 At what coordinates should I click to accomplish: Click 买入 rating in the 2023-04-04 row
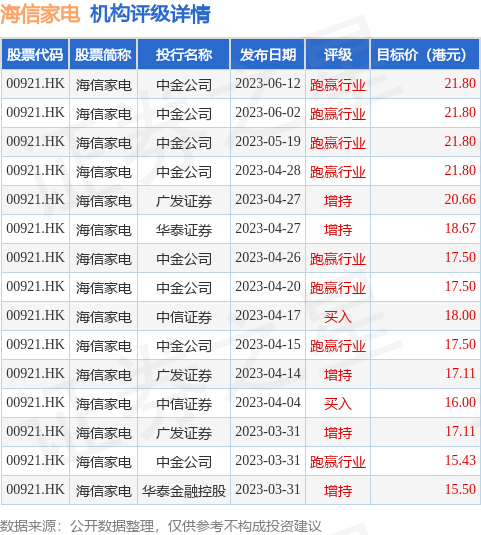(338, 404)
